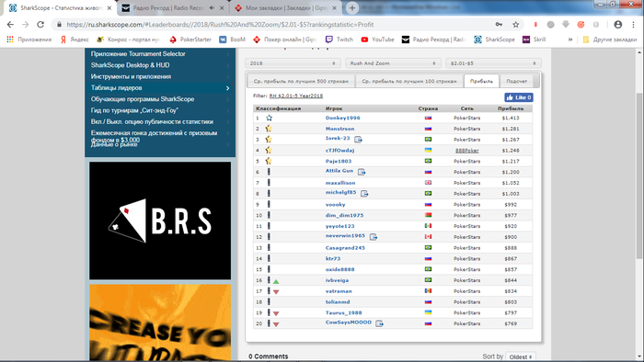This screenshot has height=362, width=644.
Task: Open player maxallison profile
Action: click(340, 183)
